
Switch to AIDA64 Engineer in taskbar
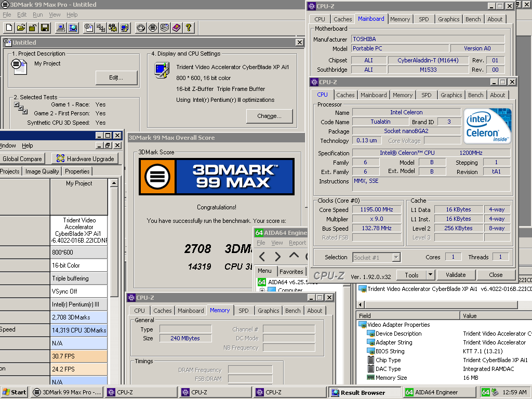[440, 392]
